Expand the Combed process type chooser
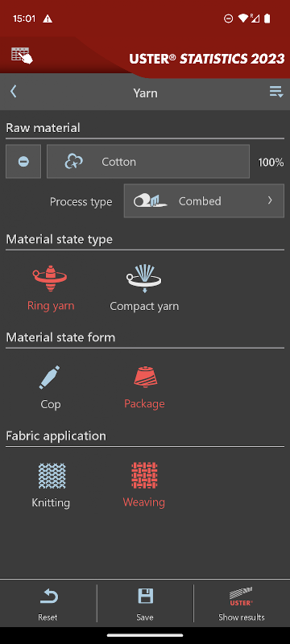This screenshot has width=290, height=644. tap(204, 200)
